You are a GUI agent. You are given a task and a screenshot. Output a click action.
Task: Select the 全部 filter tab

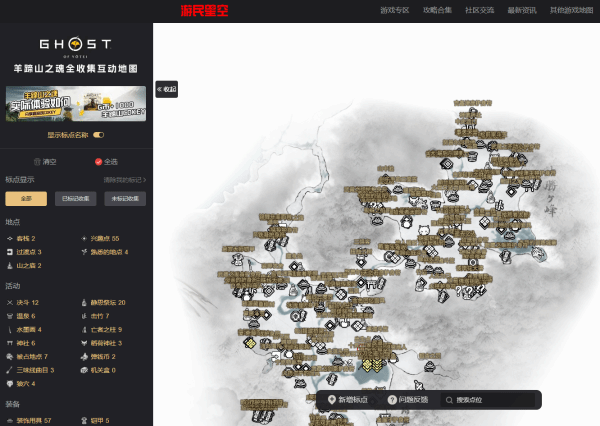26,198
